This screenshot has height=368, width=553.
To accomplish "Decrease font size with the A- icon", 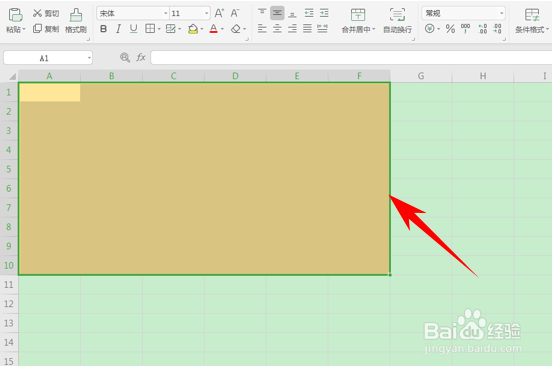I will pos(235,13).
